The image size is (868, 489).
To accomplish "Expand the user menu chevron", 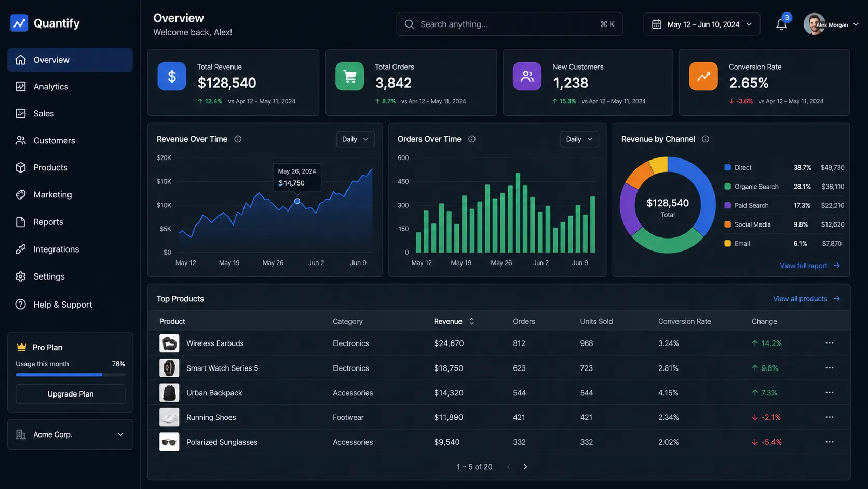I will 856,24.
